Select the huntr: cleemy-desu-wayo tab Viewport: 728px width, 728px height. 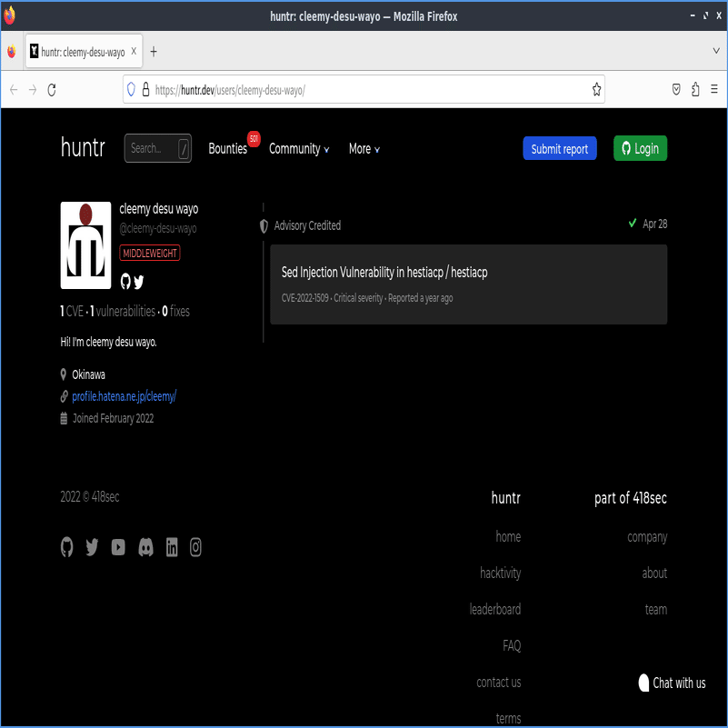pyautogui.click(x=84, y=51)
